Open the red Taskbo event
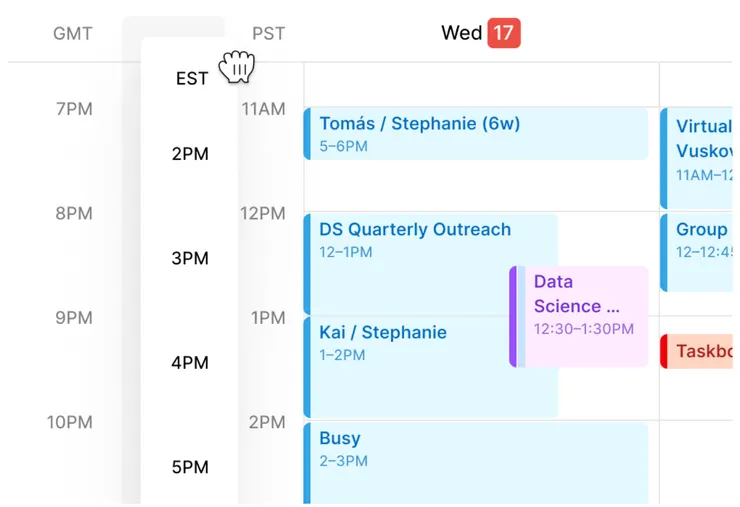Screen dimensions: 740x507 tap(700, 351)
